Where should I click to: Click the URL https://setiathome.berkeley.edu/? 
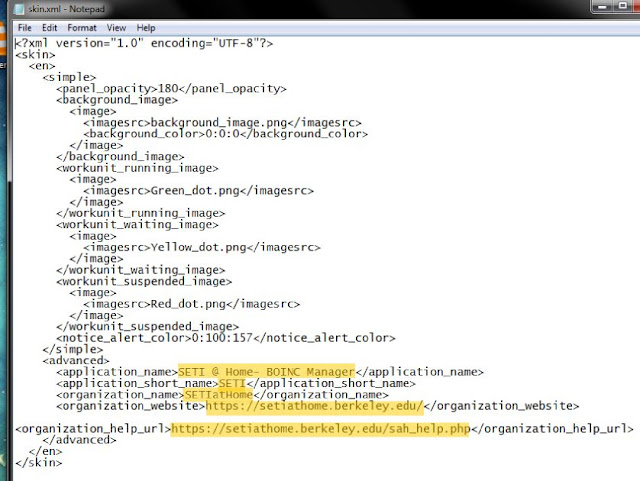[315, 406]
